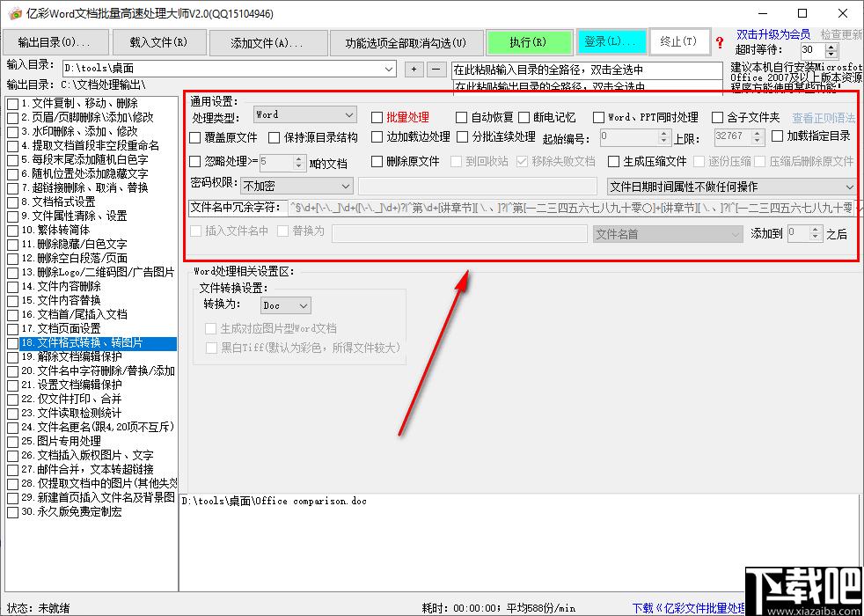Click the green 执行(R) button
Viewport: 864px width, 616px height.
pos(528,42)
